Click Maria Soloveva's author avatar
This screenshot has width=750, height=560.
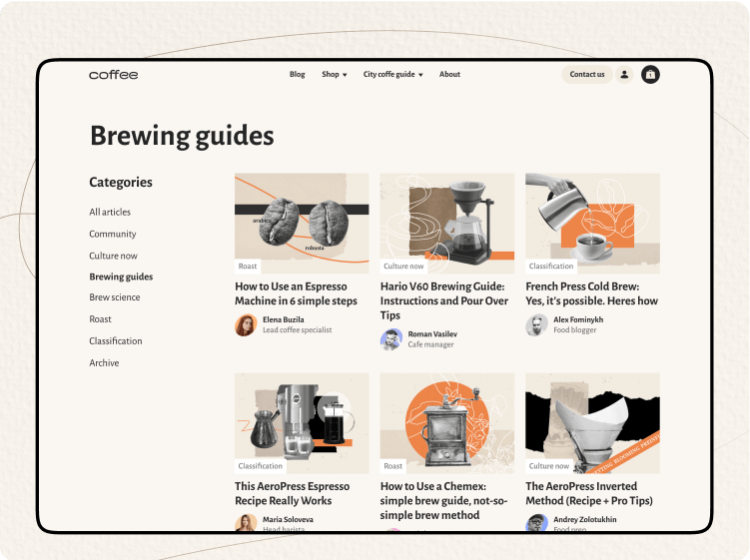(x=245, y=523)
